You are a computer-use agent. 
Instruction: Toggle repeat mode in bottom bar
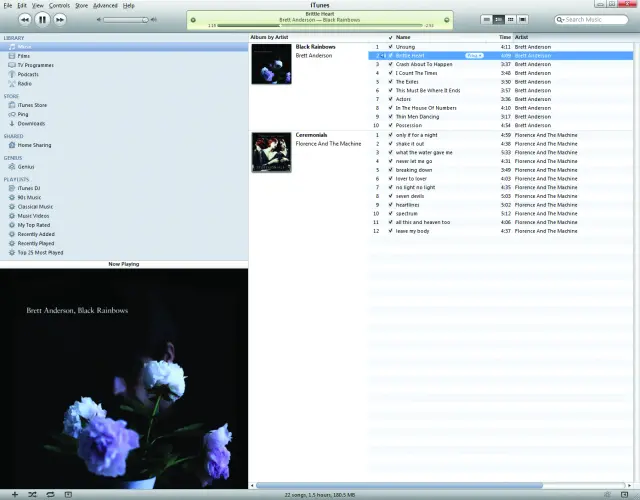(x=49, y=494)
